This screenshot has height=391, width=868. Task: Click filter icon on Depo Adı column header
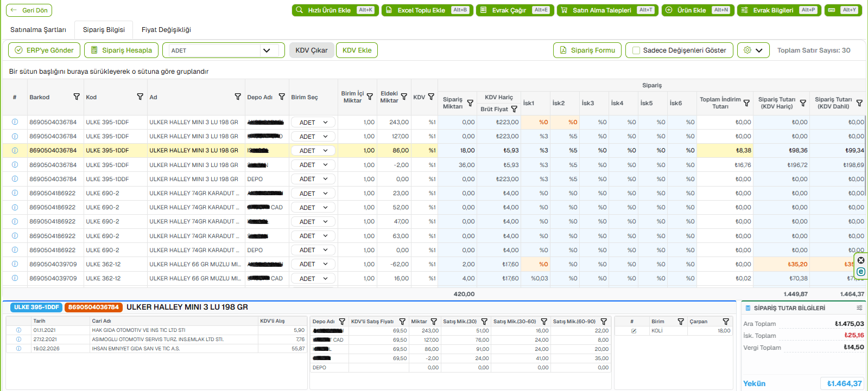coord(282,97)
